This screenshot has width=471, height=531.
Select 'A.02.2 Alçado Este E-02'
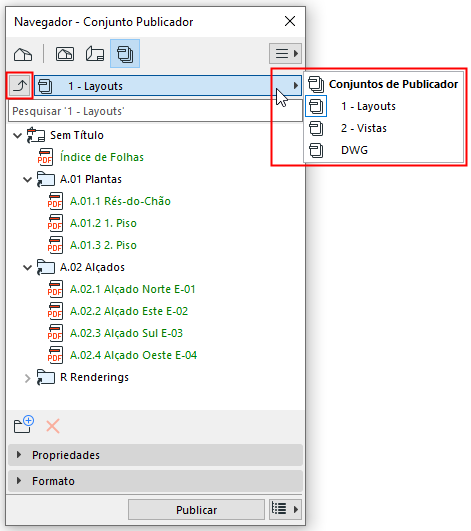tap(129, 311)
